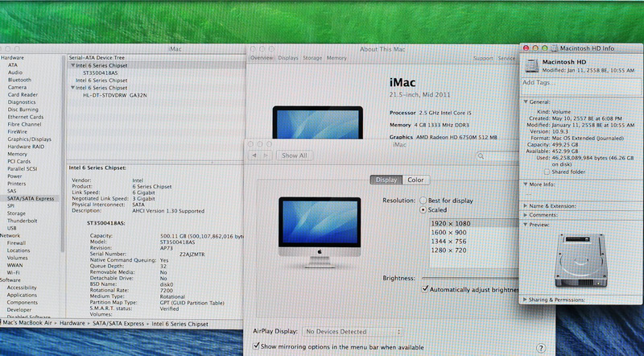644x356 pixels.
Task: Click the Brightness slider track
Action: pyautogui.click(x=470, y=279)
